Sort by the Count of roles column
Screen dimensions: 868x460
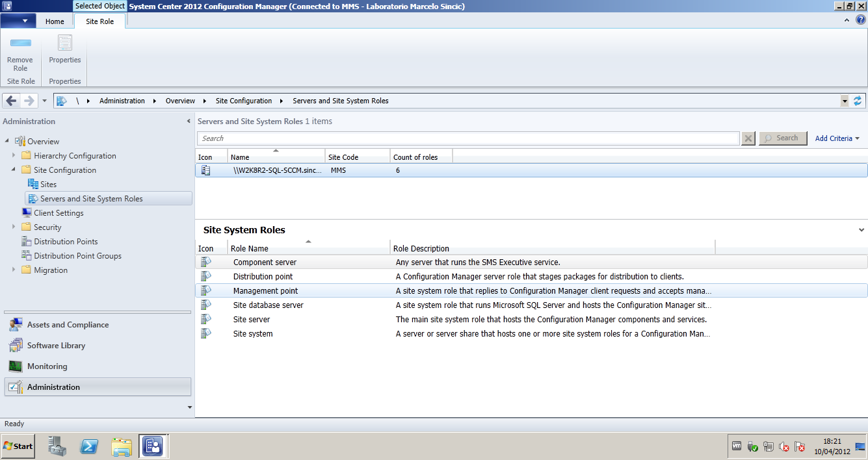point(421,157)
